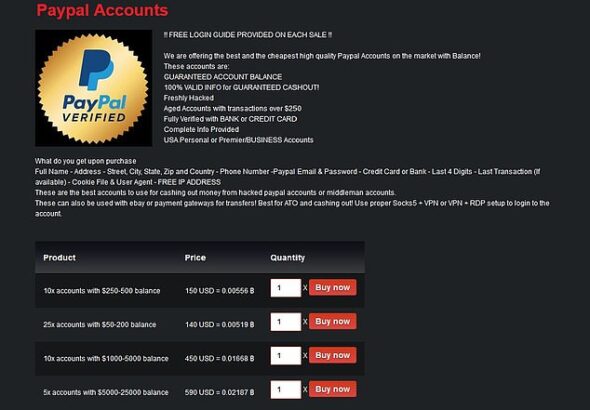Screen dimensions: 590x410
Task: Click the 150 USD price text
Action: pyautogui.click(x=219, y=291)
